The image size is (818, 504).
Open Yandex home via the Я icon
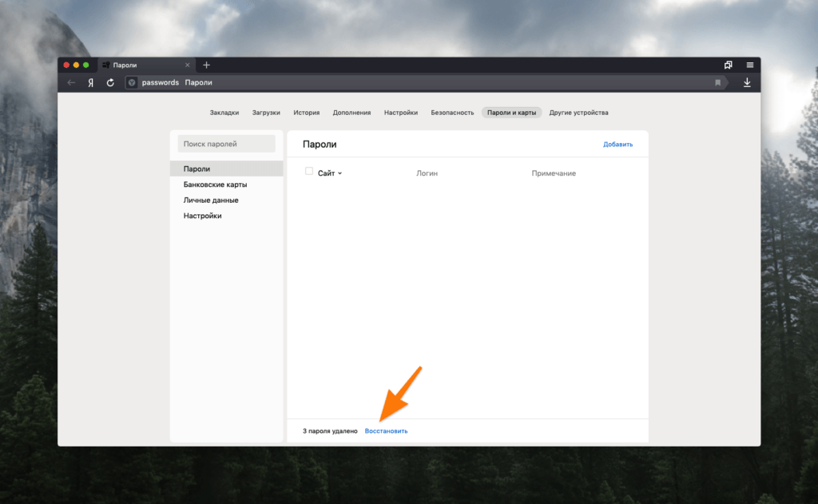coord(91,82)
